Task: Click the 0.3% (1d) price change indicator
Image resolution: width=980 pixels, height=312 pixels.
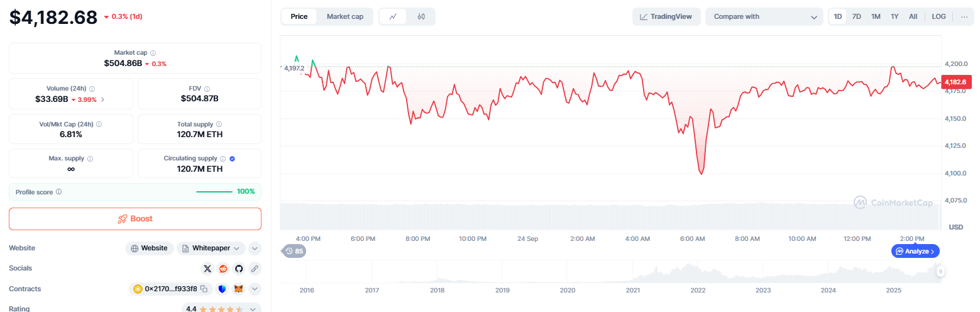Action: click(123, 17)
